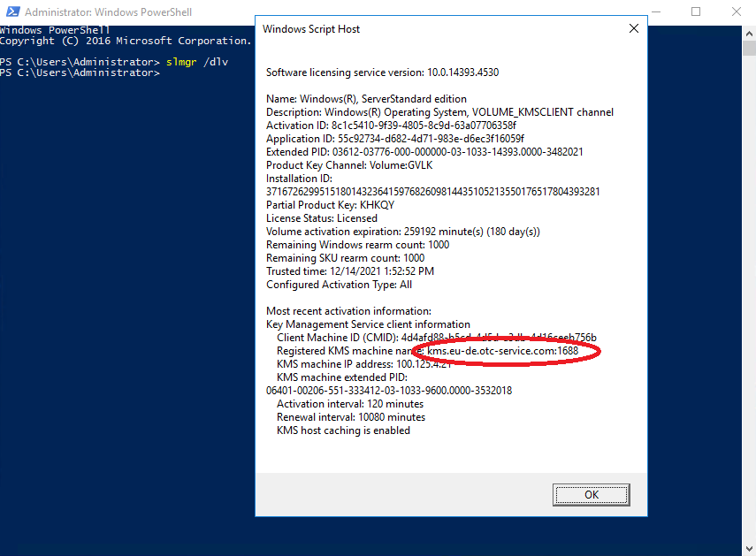Click the KMS machine extended PID value
Viewport: 756px width, 556px height.
click(x=388, y=390)
